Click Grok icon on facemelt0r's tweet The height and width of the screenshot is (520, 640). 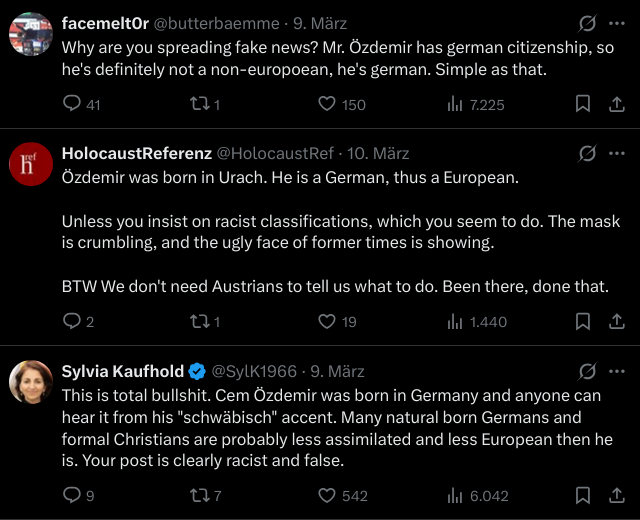(x=588, y=22)
